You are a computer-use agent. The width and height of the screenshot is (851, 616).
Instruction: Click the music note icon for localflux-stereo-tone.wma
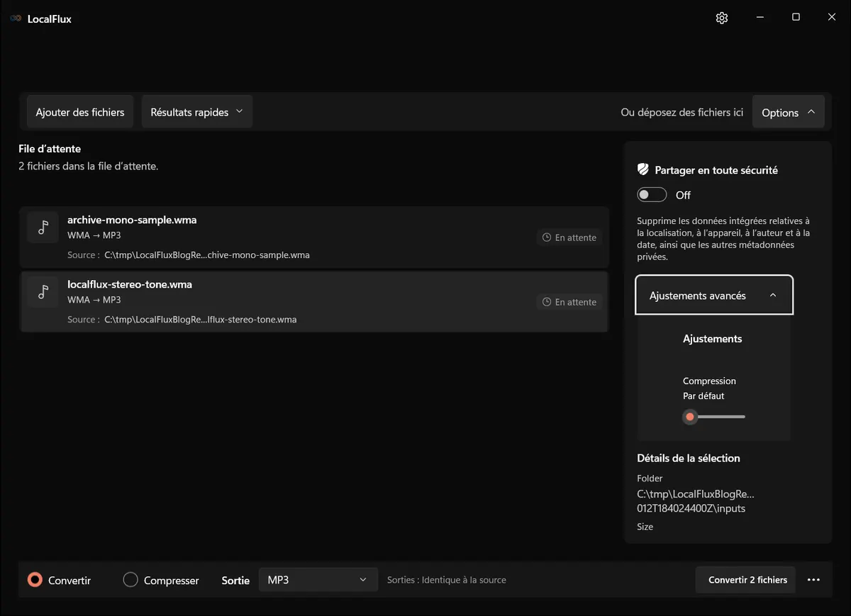(43, 291)
